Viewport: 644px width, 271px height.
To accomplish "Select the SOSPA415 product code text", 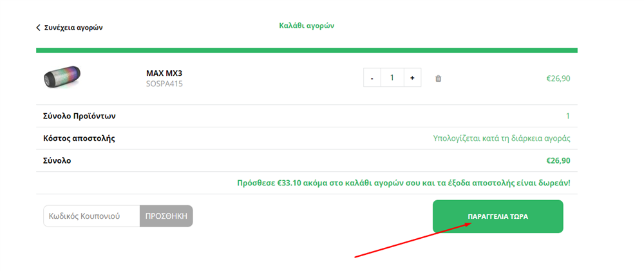I will pos(164,84).
